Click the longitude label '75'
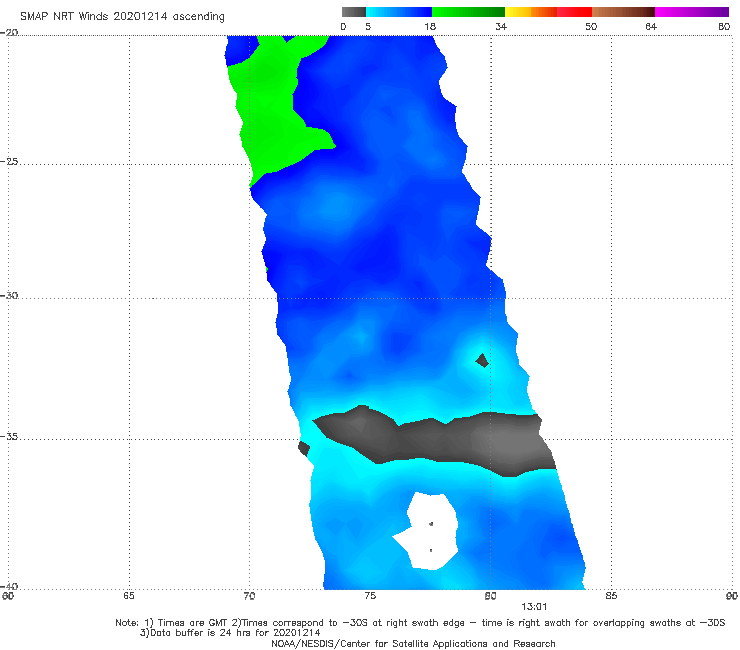Viewport: 740px width, 650px height. 370,596
